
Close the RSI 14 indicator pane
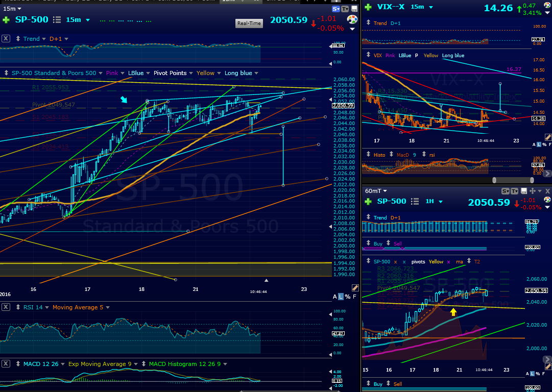pyautogui.click(x=6, y=307)
